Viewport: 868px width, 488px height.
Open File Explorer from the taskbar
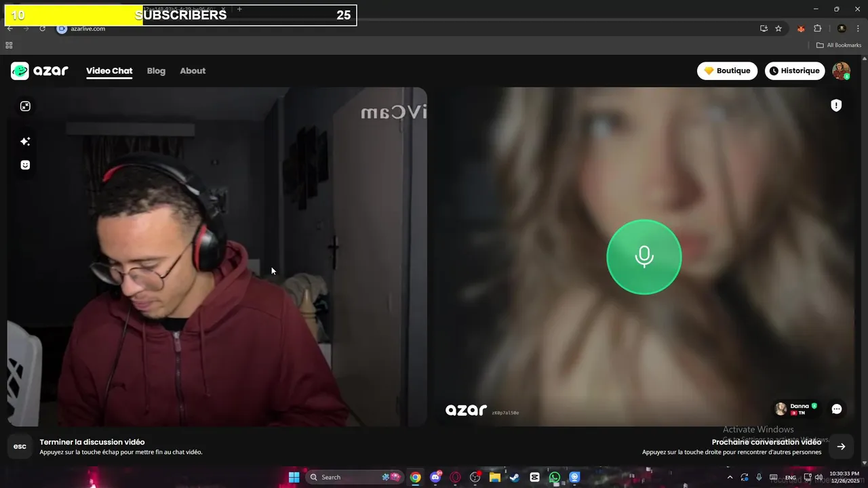click(x=495, y=477)
